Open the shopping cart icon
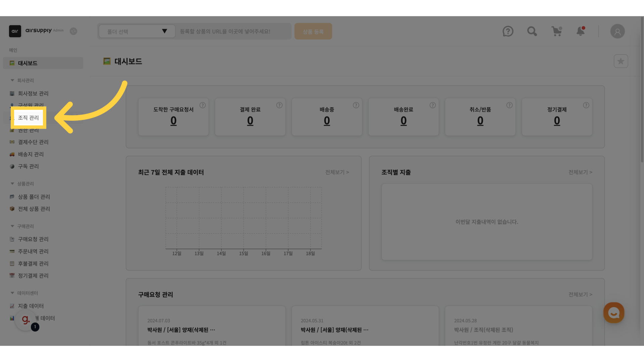644x362 pixels. coord(556,32)
